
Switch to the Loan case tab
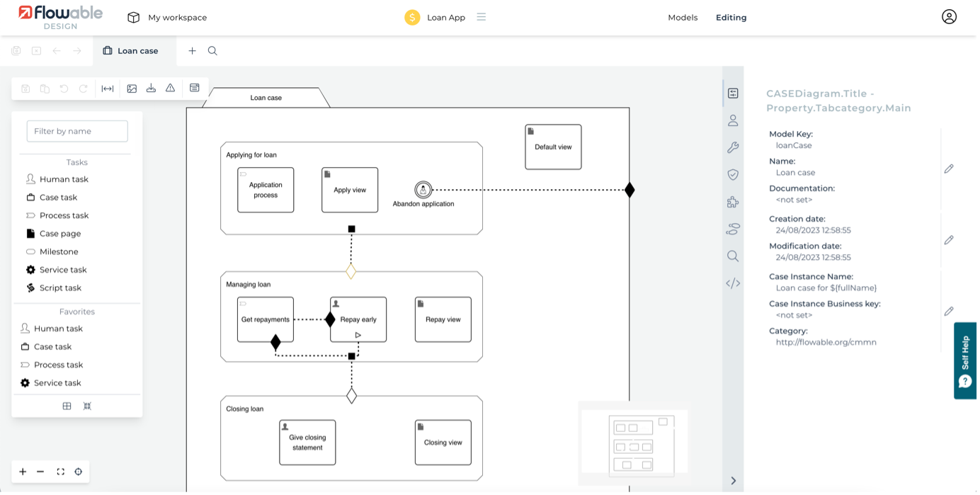pyautogui.click(x=131, y=51)
